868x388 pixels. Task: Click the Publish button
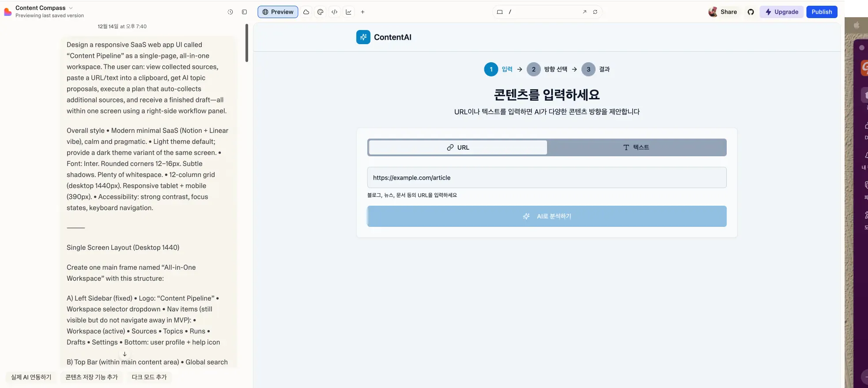[x=822, y=12]
